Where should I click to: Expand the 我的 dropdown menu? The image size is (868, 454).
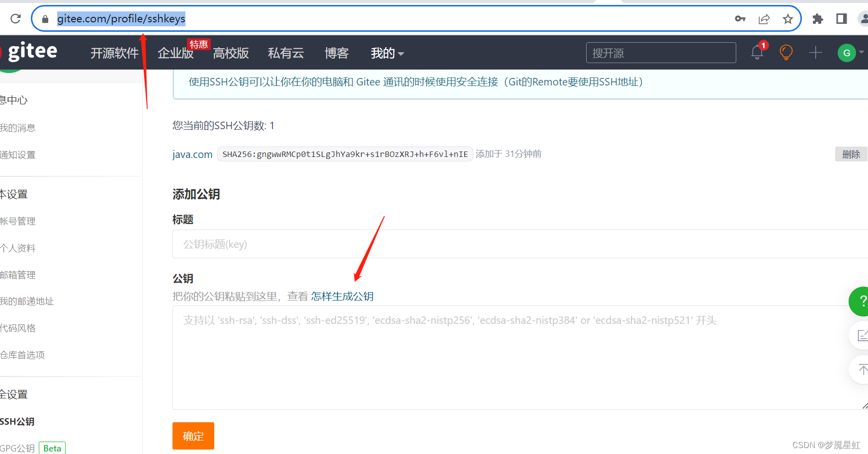click(x=387, y=53)
